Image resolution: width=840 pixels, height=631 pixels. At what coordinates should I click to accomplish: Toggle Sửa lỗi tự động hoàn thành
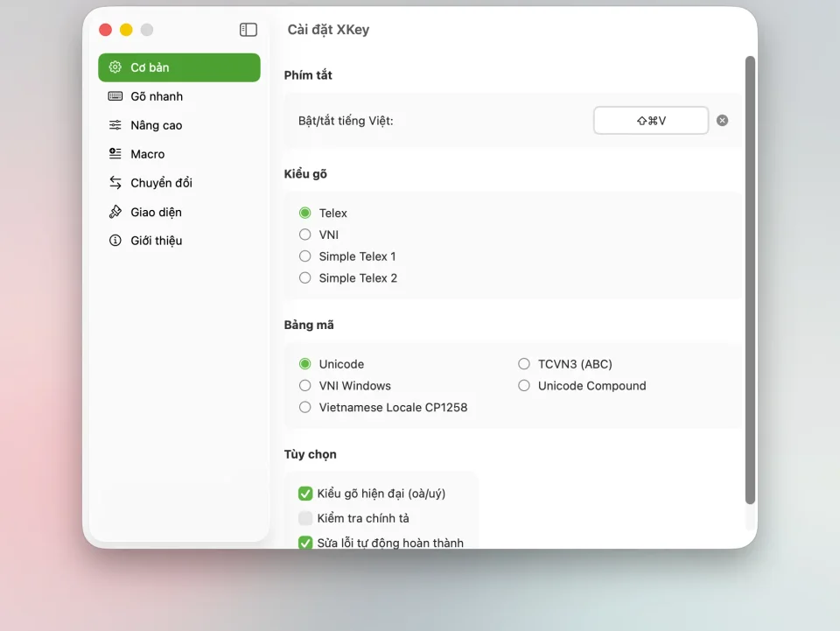coord(305,543)
